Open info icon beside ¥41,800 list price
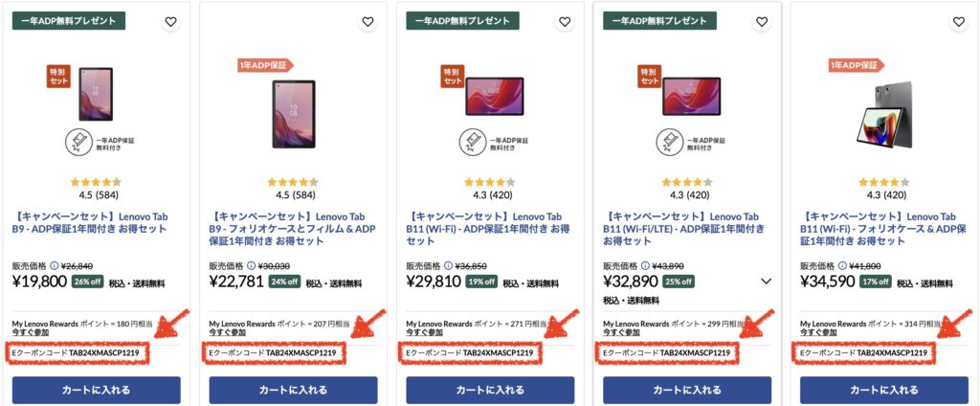The width and height of the screenshot is (980, 406). (x=842, y=265)
